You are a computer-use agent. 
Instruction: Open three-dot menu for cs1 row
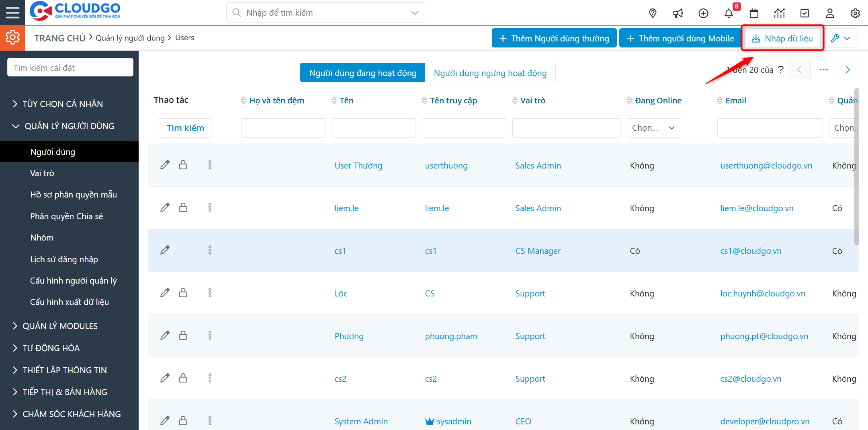point(210,250)
